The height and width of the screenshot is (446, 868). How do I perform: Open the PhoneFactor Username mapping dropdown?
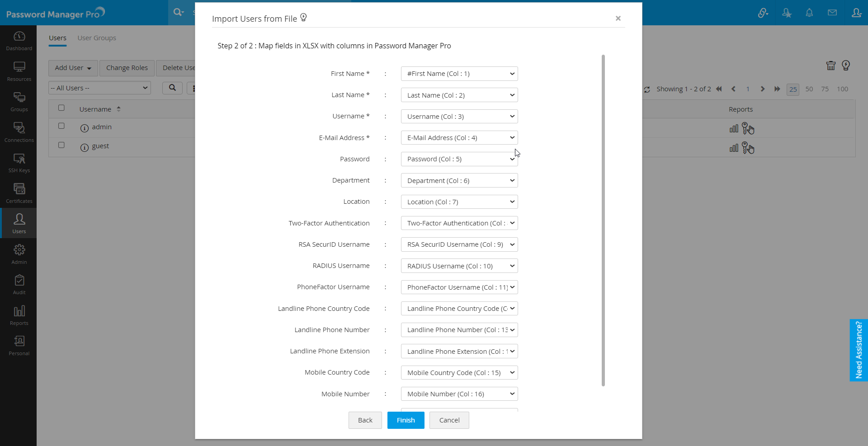(x=459, y=287)
